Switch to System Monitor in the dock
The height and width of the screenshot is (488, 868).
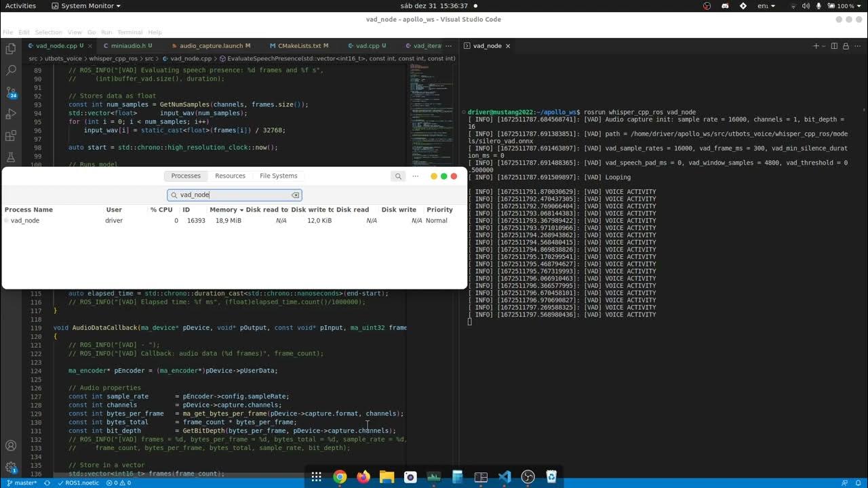(434, 477)
